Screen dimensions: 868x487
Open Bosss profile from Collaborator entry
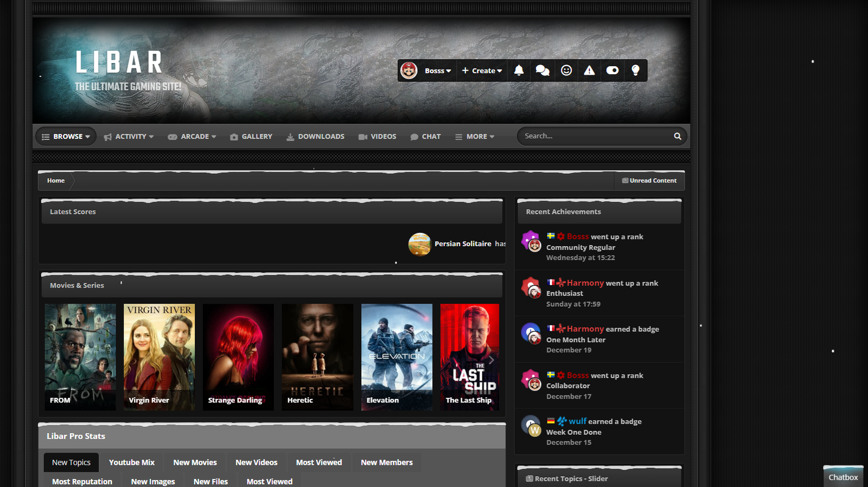(x=578, y=375)
